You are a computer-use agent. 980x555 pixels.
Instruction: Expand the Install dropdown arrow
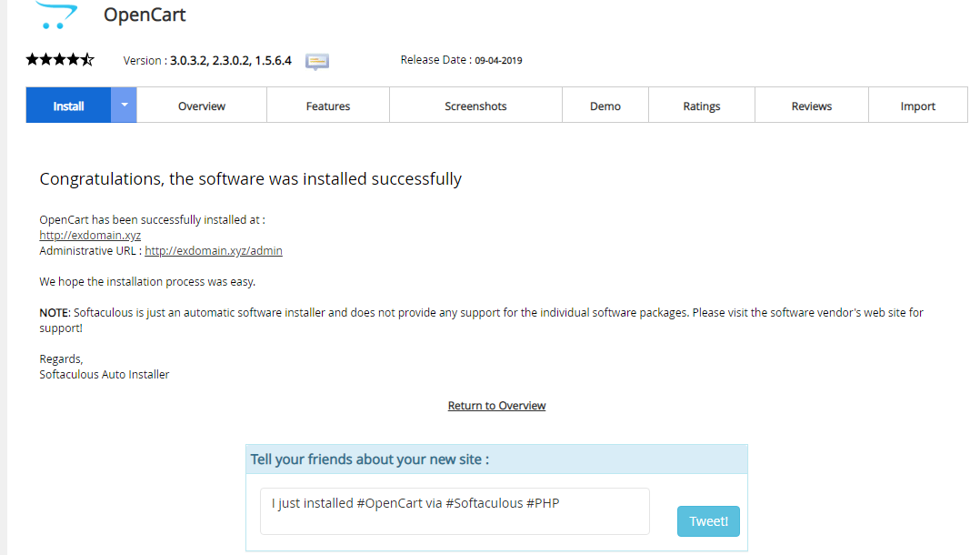pyautogui.click(x=125, y=106)
